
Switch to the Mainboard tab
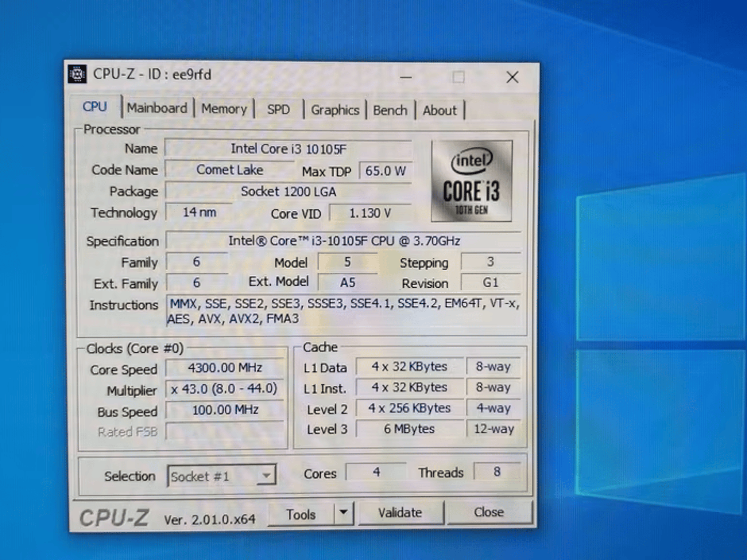pos(158,108)
